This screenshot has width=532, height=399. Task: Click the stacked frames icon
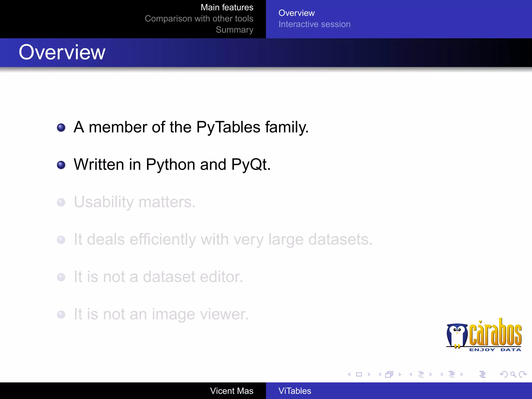[x=389, y=374]
